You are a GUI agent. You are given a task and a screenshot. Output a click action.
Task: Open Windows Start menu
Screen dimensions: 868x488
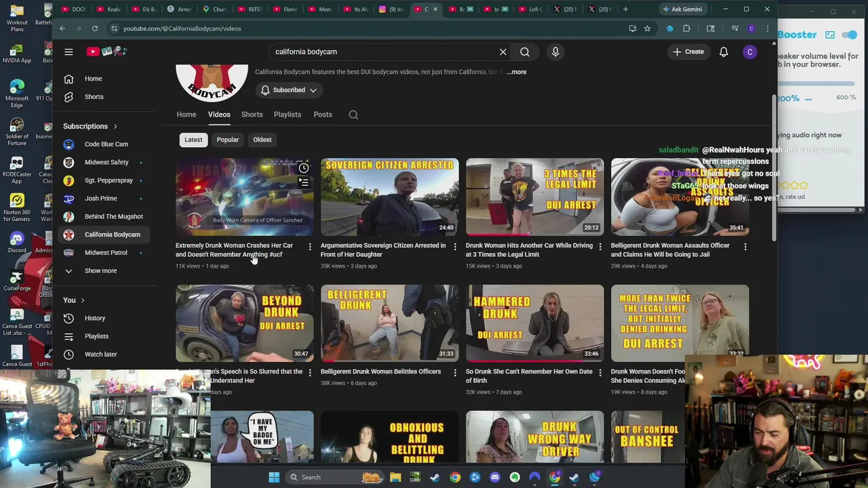(274, 477)
